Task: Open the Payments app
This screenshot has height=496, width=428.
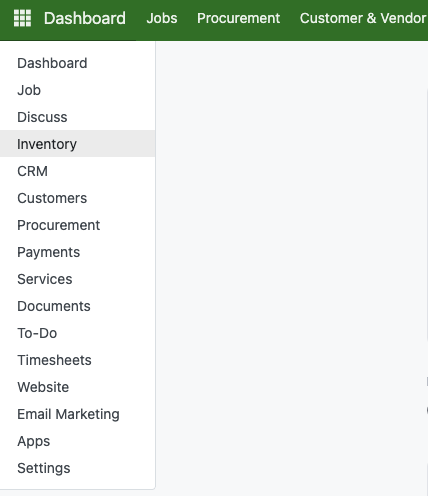Action: click(x=77, y=252)
